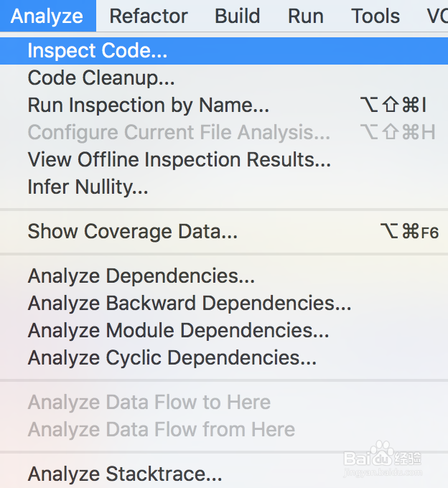Open the Analyze menu

47,16
